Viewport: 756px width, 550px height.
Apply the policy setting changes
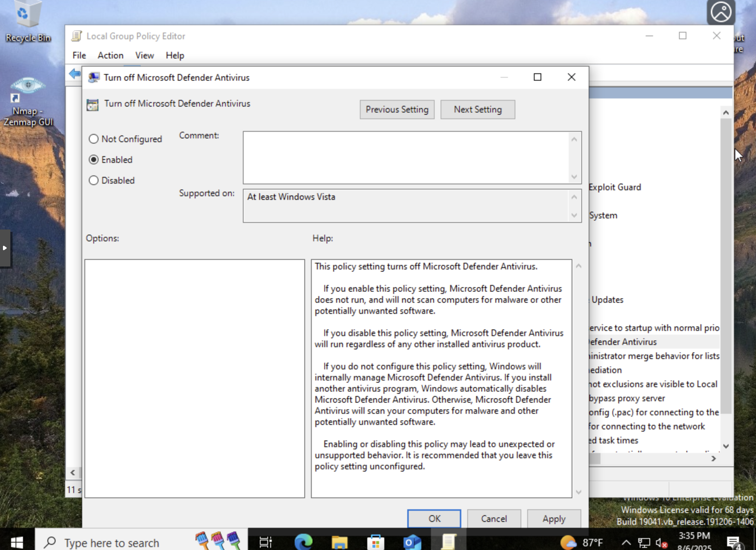[554, 519]
